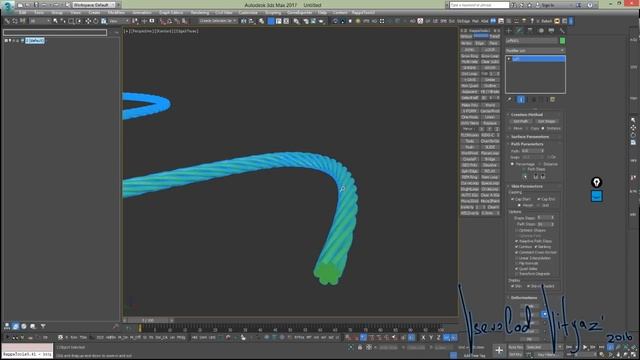Toggle the Snaps Toggle icon
This screenshot has height=360, width=640.
point(163,21)
